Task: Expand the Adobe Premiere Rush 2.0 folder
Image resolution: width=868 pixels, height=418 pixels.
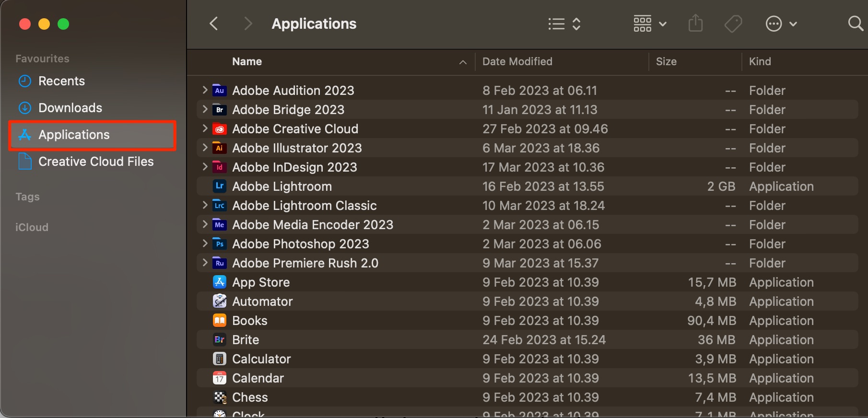Action: (x=205, y=262)
